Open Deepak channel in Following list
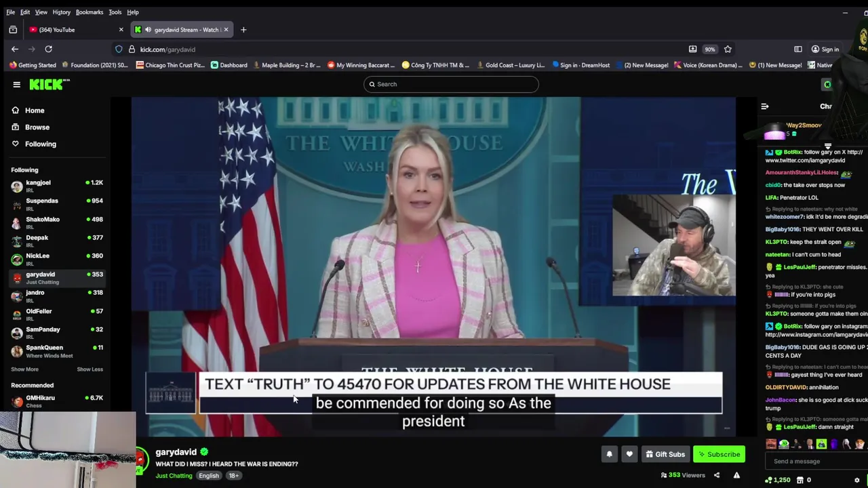This screenshot has width=868, height=488. 57,241
